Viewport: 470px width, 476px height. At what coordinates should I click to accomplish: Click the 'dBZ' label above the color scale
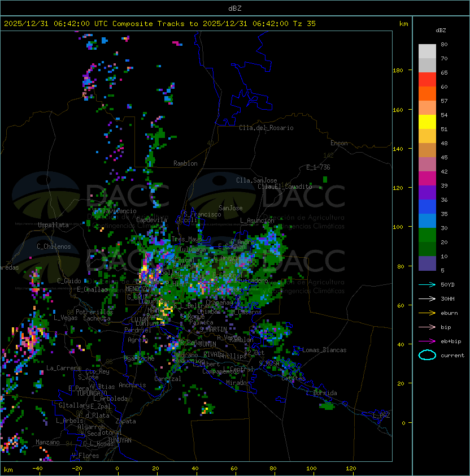pos(441,31)
